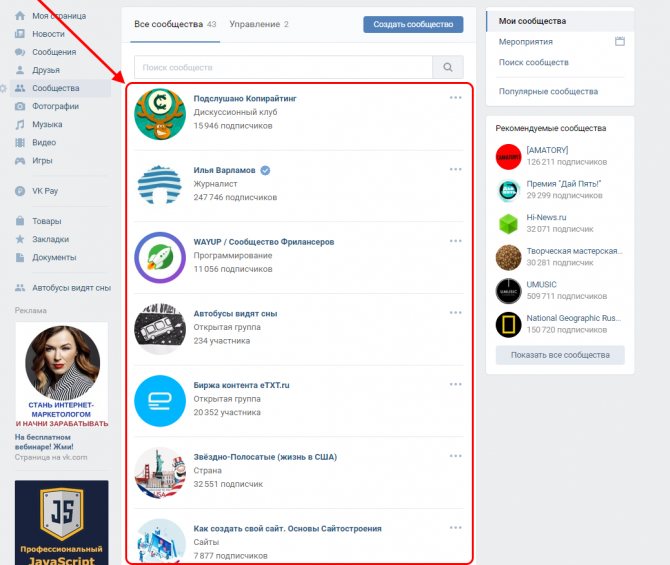
Task: Click the Сообщения messages bubble icon
Action: (20, 52)
